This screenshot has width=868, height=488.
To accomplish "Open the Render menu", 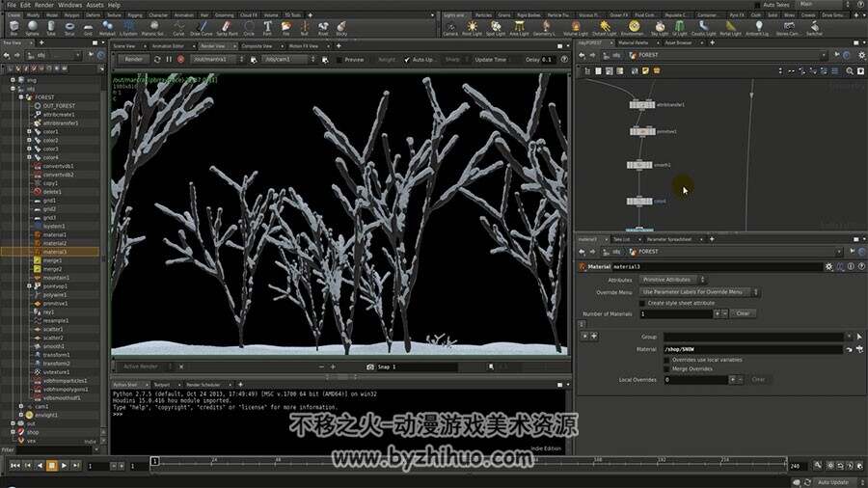I will (x=44, y=5).
